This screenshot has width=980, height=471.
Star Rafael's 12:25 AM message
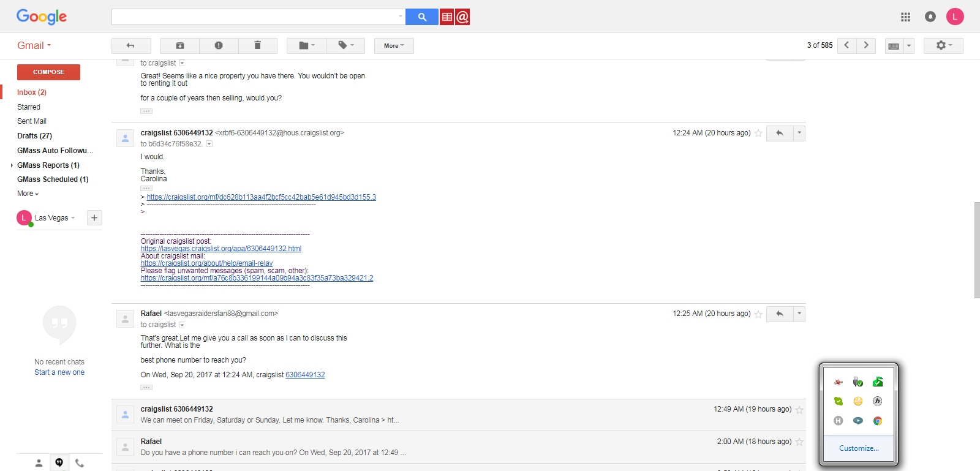tap(758, 314)
